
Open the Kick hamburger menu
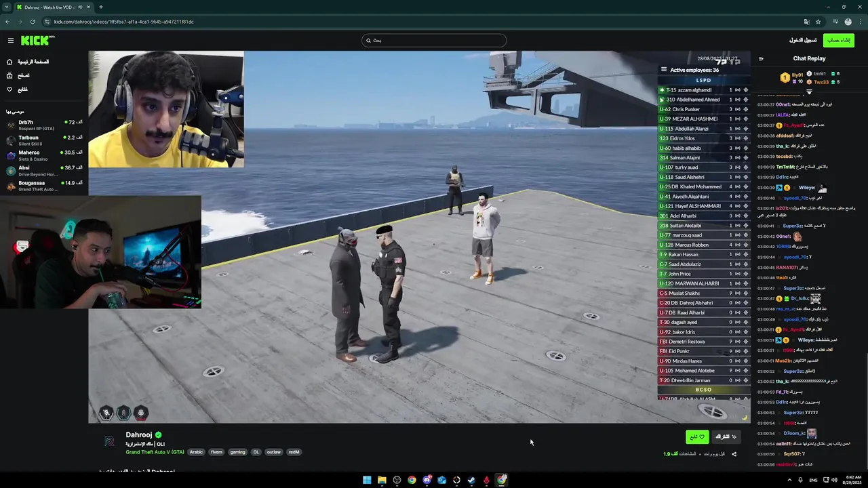tap(10, 41)
